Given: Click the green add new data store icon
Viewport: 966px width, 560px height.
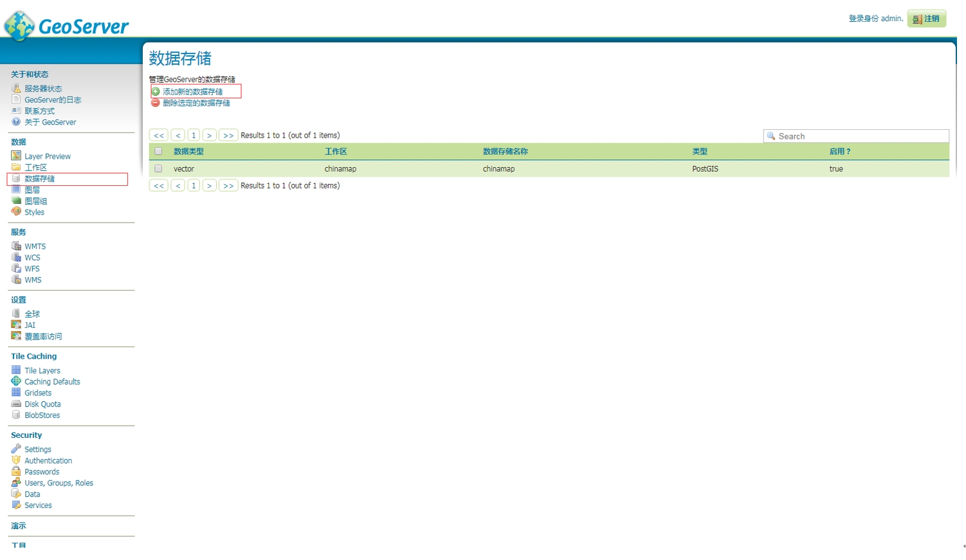Looking at the screenshot, I should 156,92.
